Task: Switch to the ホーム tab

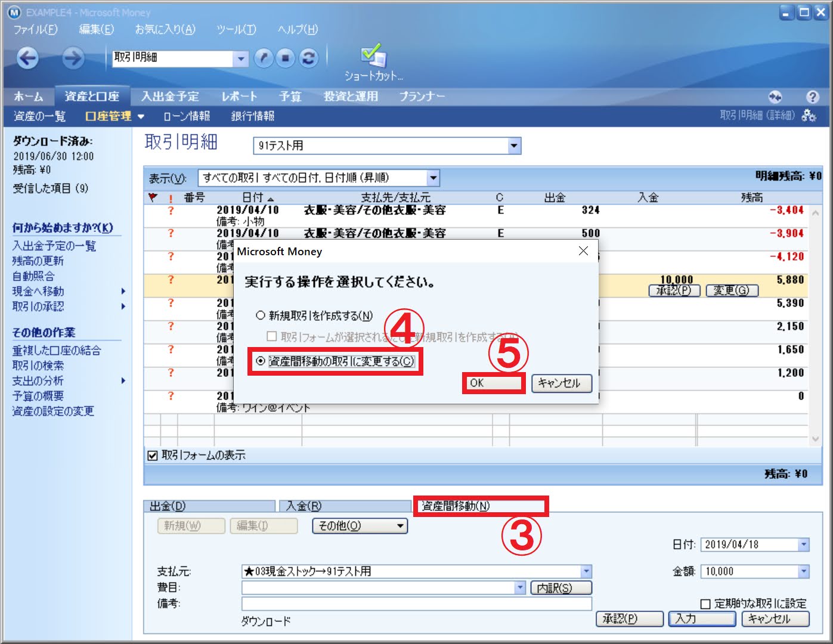Action: click(x=29, y=97)
